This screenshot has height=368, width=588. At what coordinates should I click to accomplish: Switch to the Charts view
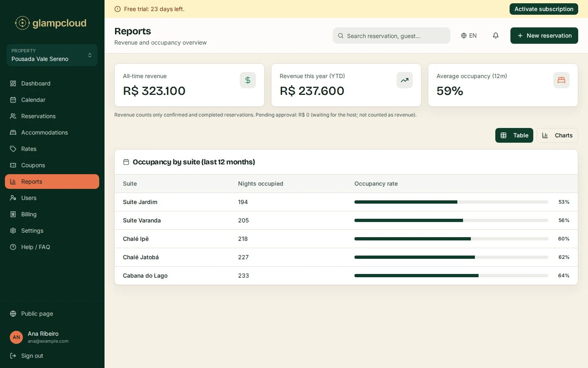[557, 135]
